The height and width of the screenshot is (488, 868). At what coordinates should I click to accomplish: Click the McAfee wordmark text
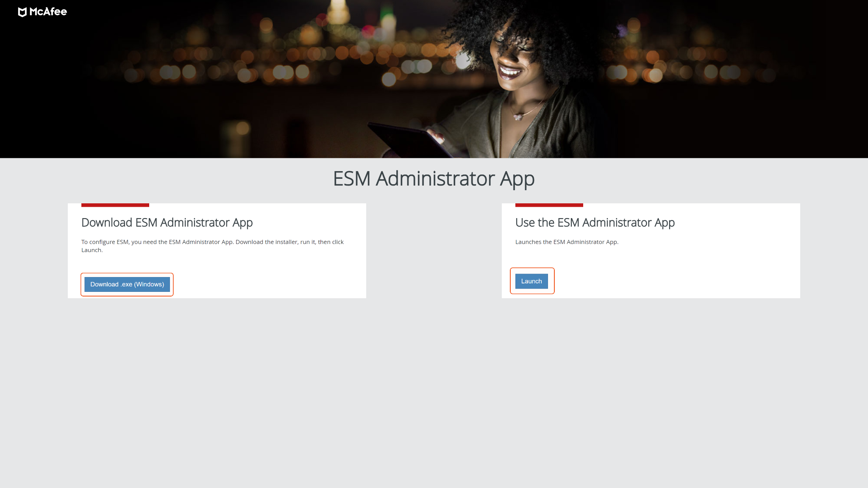[x=48, y=12]
